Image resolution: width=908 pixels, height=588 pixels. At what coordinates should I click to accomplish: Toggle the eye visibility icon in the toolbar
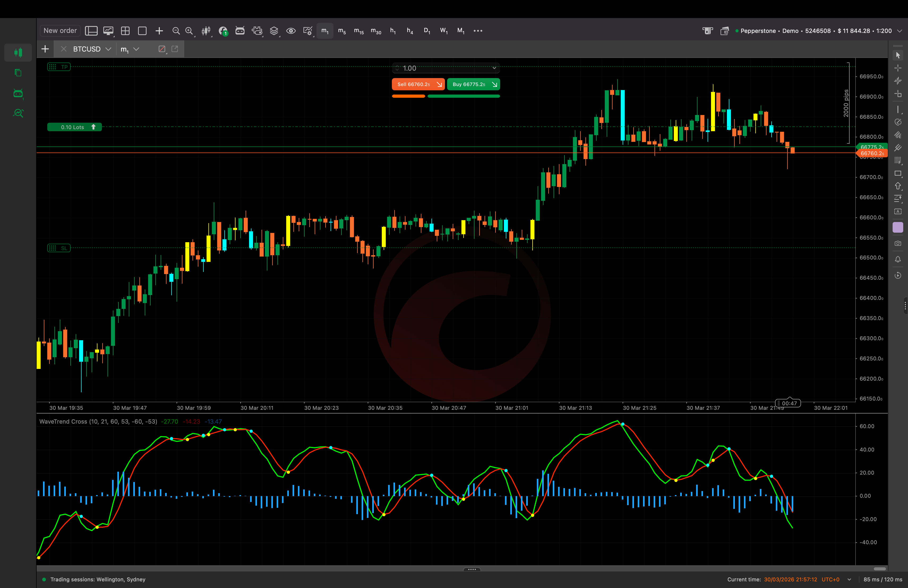pyautogui.click(x=291, y=31)
